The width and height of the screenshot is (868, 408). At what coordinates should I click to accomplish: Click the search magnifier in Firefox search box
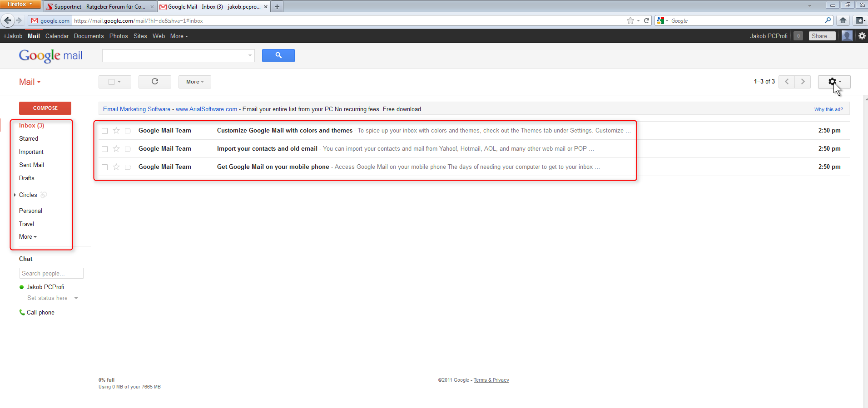tap(828, 20)
